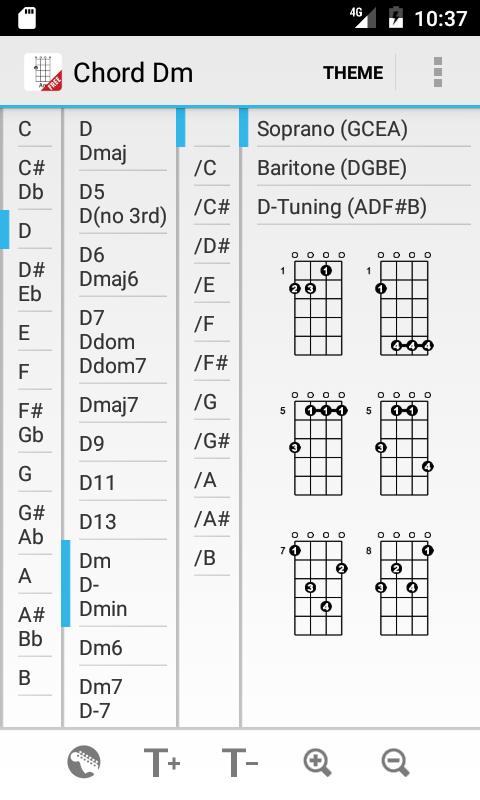Select Soprano (GCEA) tuning
480x800 pixels.
(363, 128)
